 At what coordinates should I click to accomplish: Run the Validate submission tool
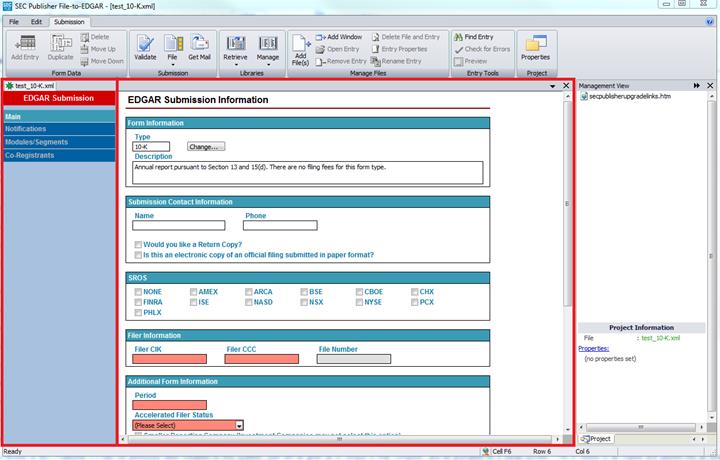pos(145,47)
